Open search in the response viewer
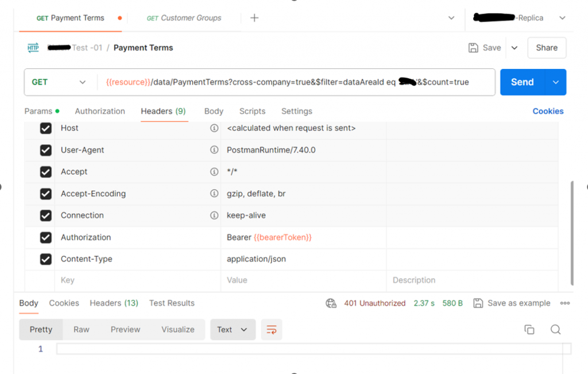The height and width of the screenshot is (374, 588). click(555, 329)
